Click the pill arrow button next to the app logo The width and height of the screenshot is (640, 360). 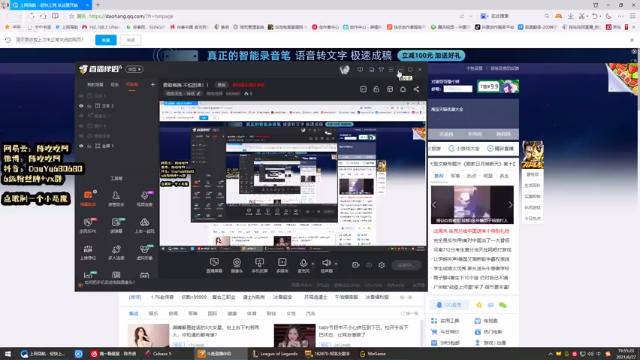click(134, 69)
